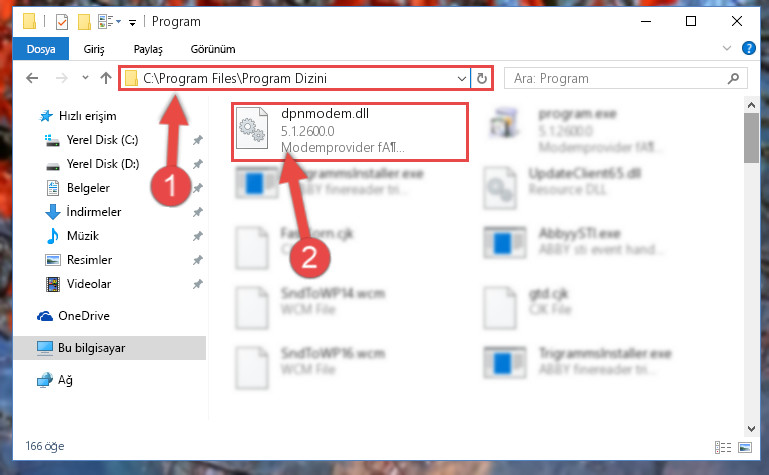Viewport: 769px width, 475px height.
Task: Select the dpnmodem.dll file
Action: (350, 131)
